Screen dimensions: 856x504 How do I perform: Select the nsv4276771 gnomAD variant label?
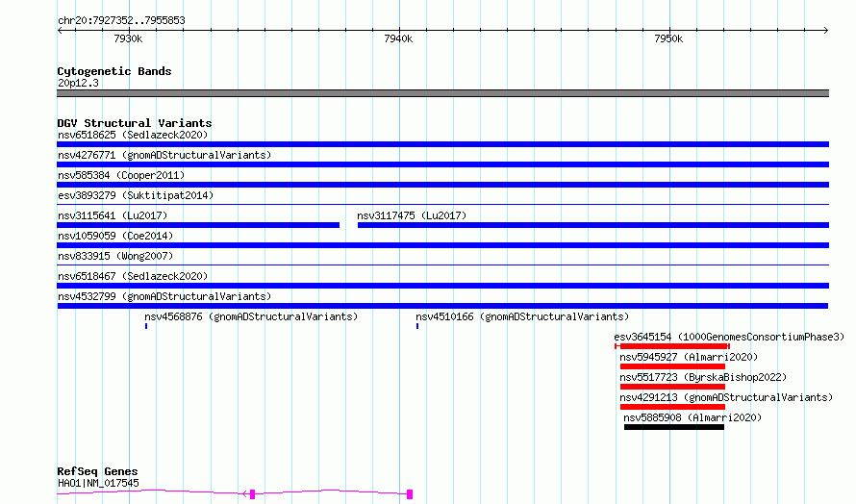pyautogui.click(x=164, y=155)
